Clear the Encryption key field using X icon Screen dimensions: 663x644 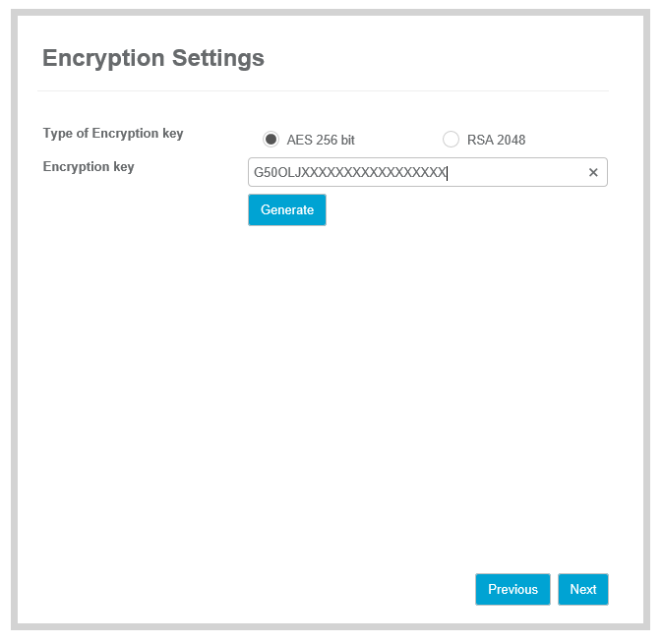tap(593, 173)
